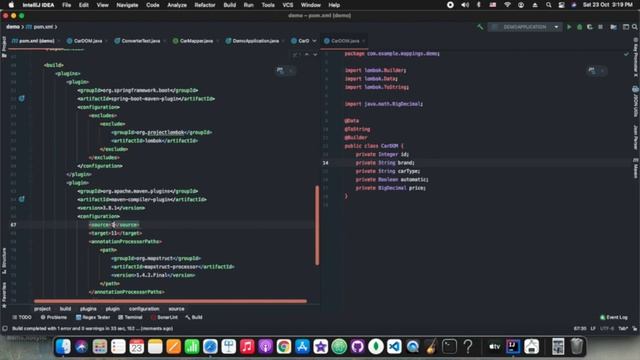Click the 'plugins' breadcrumb at editor bottom
The height and width of the screenshot is (360, 640).
(88, 309)
